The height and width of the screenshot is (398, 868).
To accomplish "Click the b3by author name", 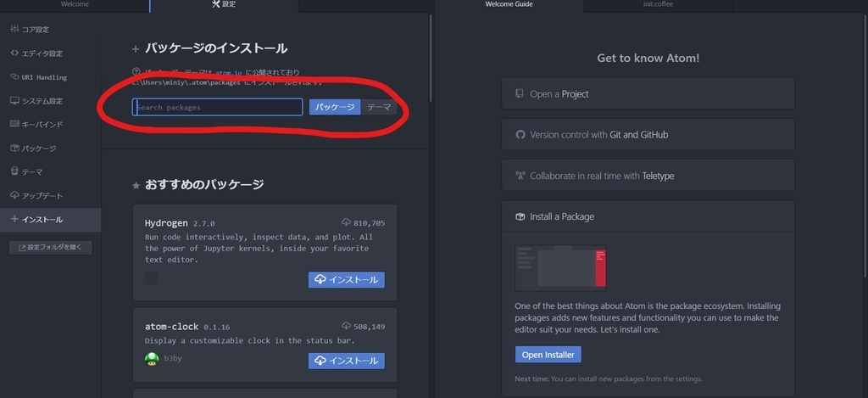I will [173, 359].
